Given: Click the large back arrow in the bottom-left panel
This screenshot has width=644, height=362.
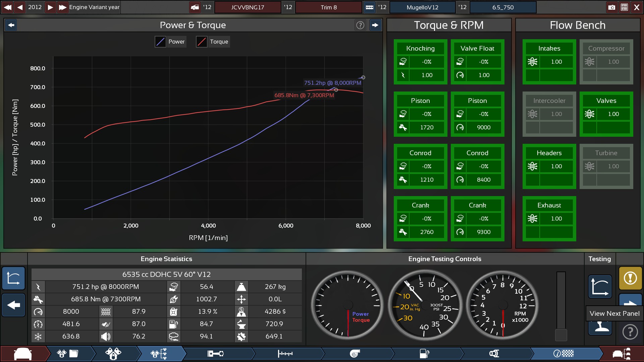Looking at the screenshot, I should coord(13,305).
